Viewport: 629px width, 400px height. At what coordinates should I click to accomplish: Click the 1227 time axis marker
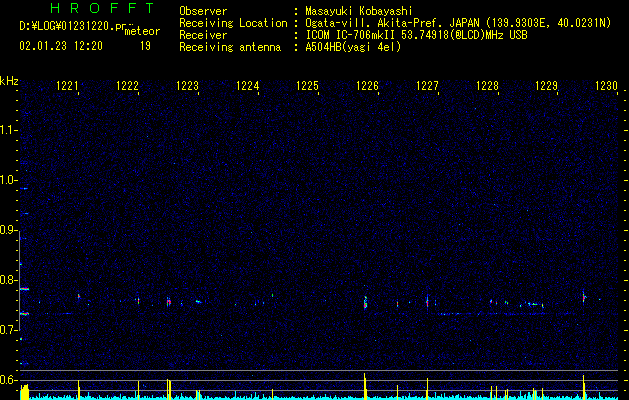(x=428, y=86)
